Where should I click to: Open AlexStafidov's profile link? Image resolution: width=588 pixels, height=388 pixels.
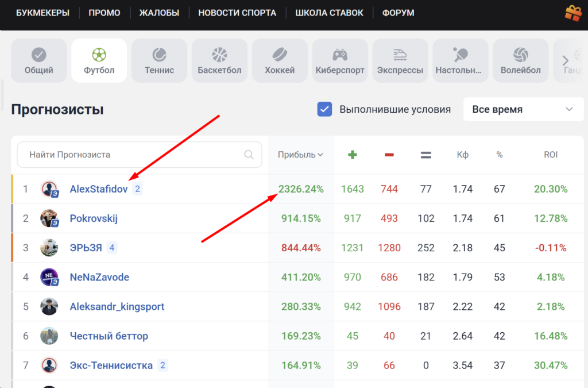99,189
